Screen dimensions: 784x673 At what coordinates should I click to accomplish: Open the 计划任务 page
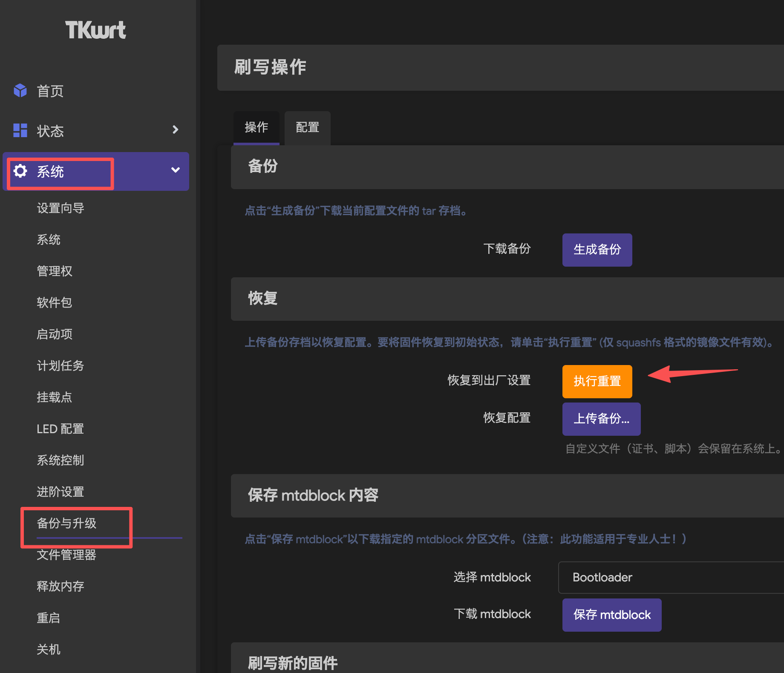[x=60, y=366]
